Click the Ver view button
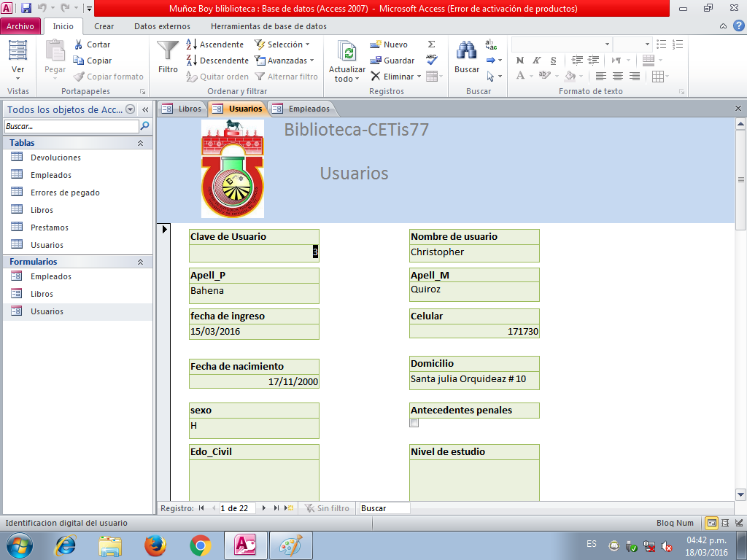 tap(18, 61)
